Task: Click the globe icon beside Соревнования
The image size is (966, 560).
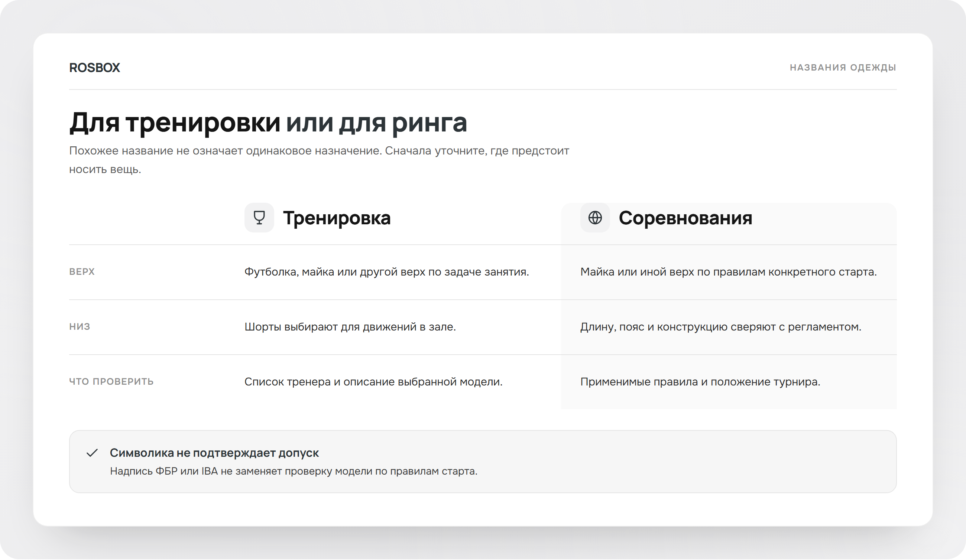Action: coord(595,218)
